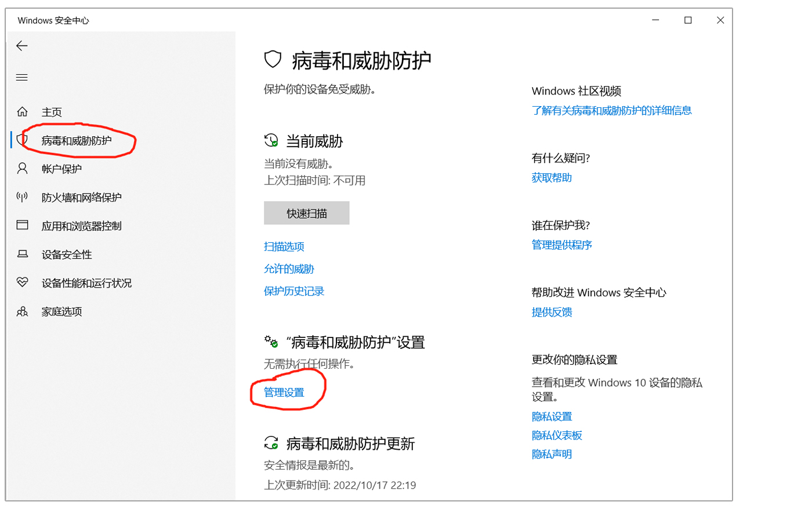Click the shield icon for 病毒和威胁防护
The height and width of the screenshot is (509, 812).
click(x=23, y=140)
